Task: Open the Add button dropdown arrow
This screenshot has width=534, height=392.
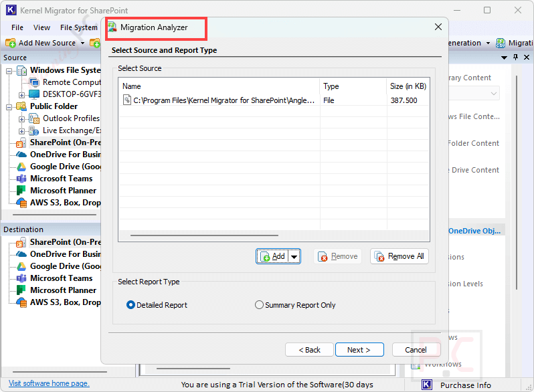Action: [x=294, y=256]
